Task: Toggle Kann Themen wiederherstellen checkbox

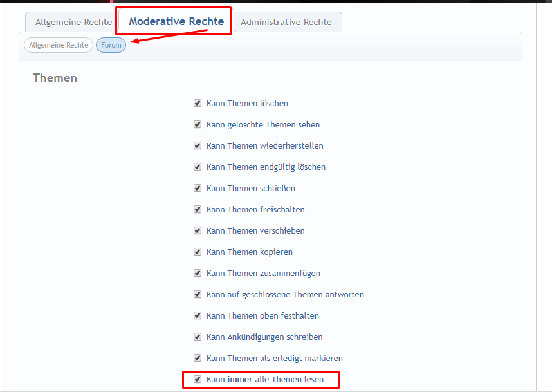Action: click(198, 145)
